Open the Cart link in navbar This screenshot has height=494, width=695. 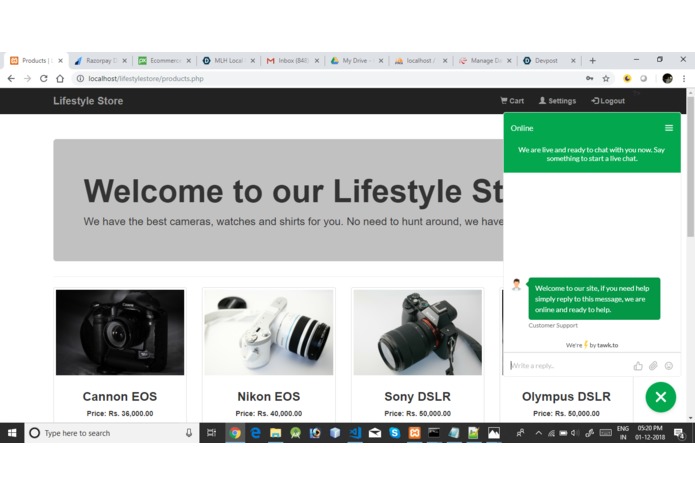(512, 101)
